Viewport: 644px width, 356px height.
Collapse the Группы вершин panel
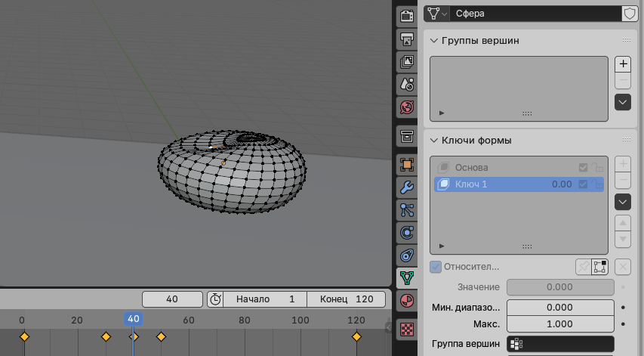tap(433, 41)
